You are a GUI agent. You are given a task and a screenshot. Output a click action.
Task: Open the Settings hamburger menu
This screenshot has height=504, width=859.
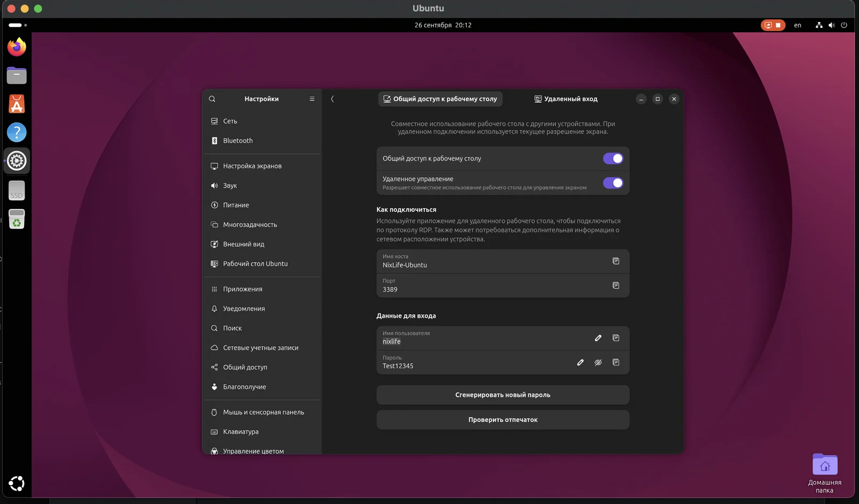[x=312, y=99]
